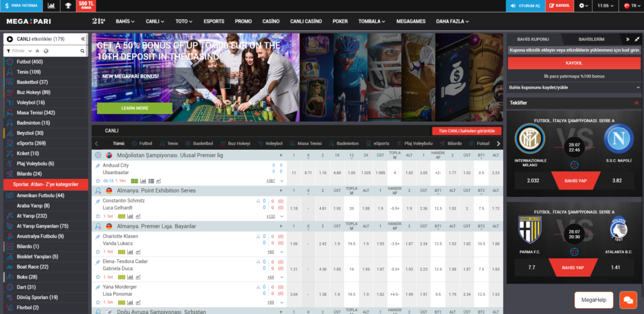
Task: Click the LEARN MORE banner button
Action: (x=135, y=108)
